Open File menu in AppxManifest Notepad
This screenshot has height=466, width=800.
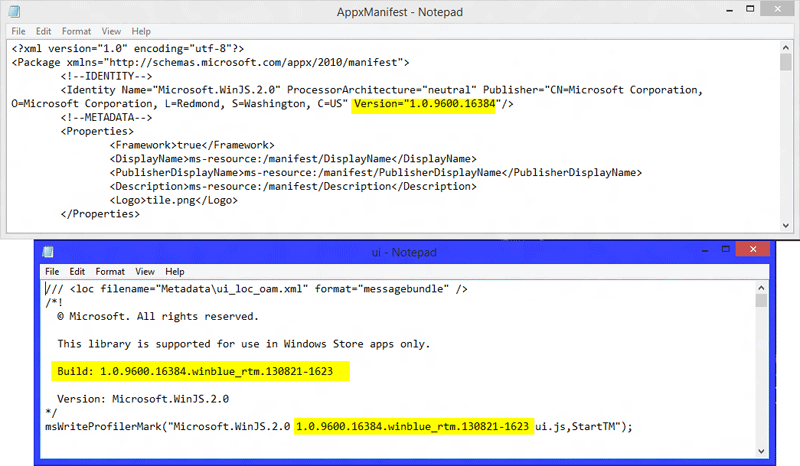tap(18, 31)
